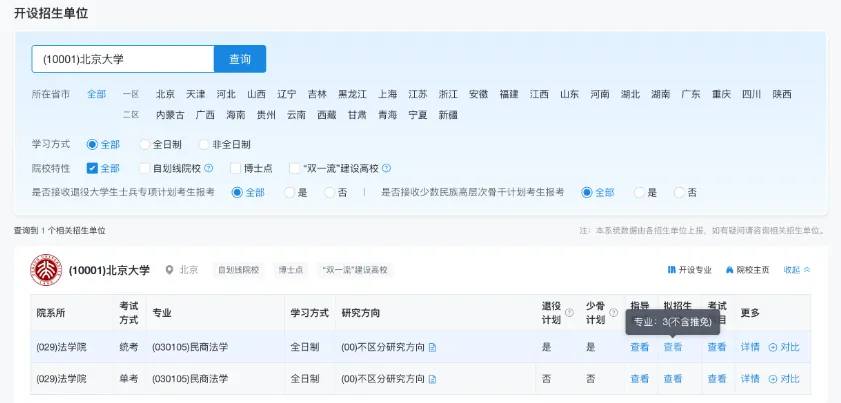This screenshot has height=403, width=841.
Task: Check the 博士点 checkbox
Action: tap(235, 168)
